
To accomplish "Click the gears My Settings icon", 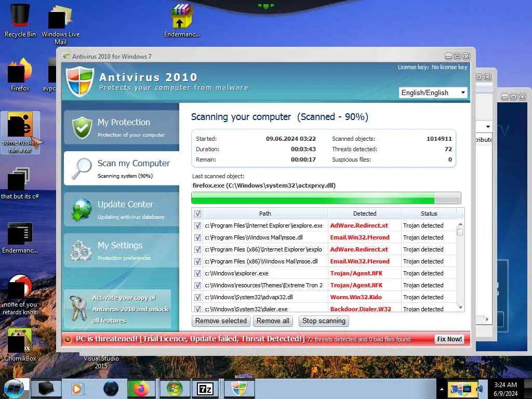I will tap(81, 251).
